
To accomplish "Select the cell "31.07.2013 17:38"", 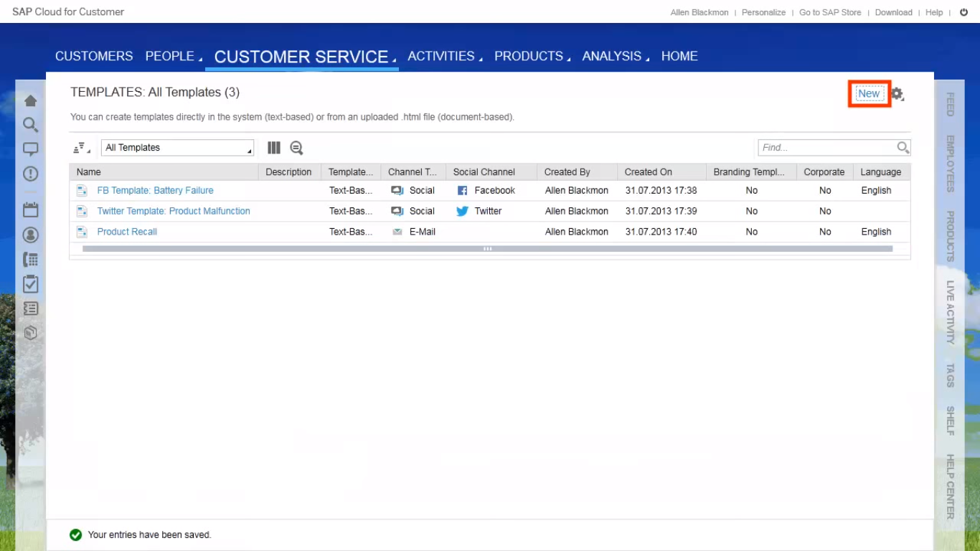I will (661, 191).
